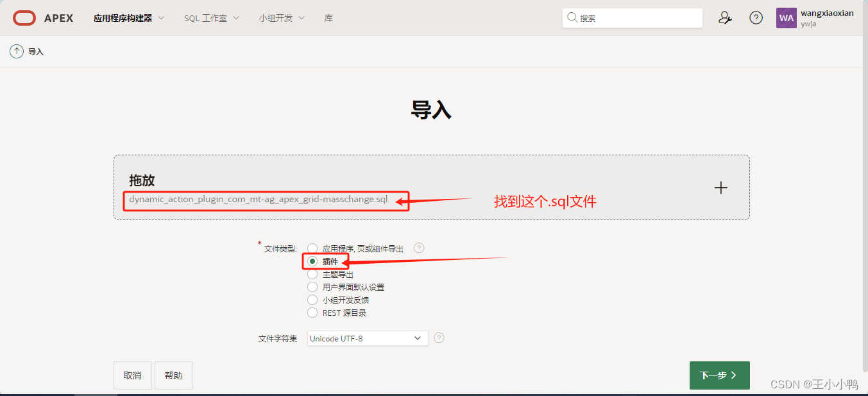Click the 取消 button

coord(133,375)
